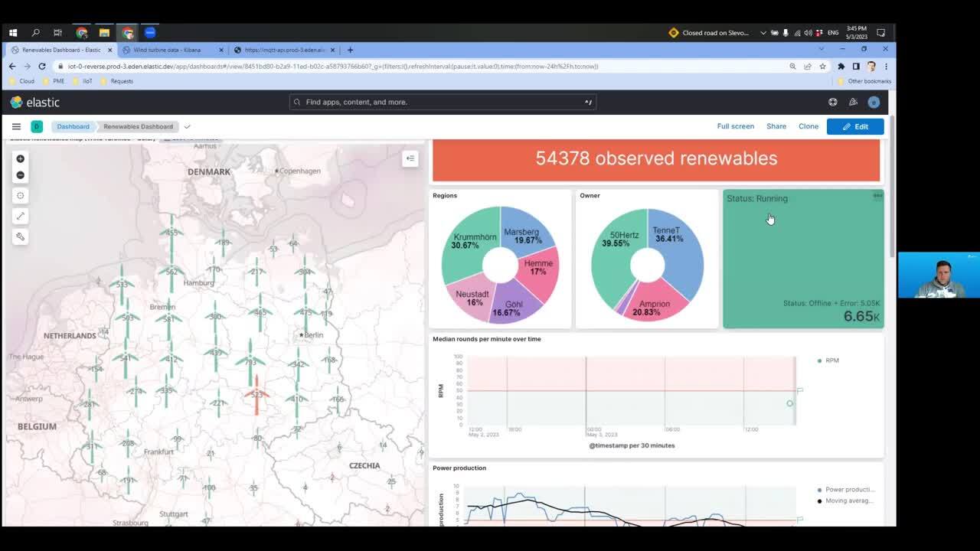Click the Clone link
This screenshot has width=980, height=551.
tap(808, 126)
